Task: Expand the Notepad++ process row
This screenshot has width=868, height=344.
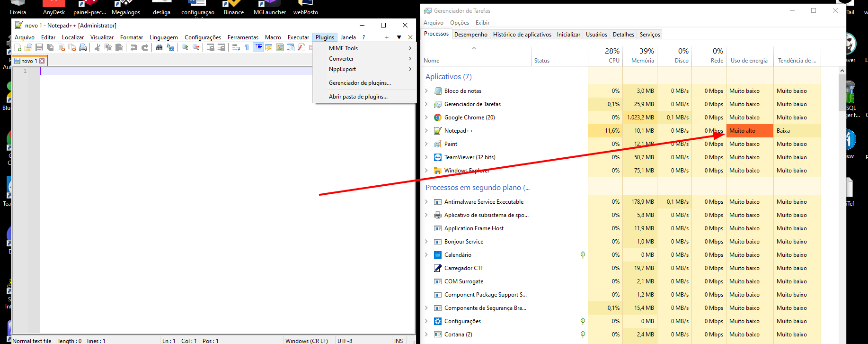Action: 426,131
